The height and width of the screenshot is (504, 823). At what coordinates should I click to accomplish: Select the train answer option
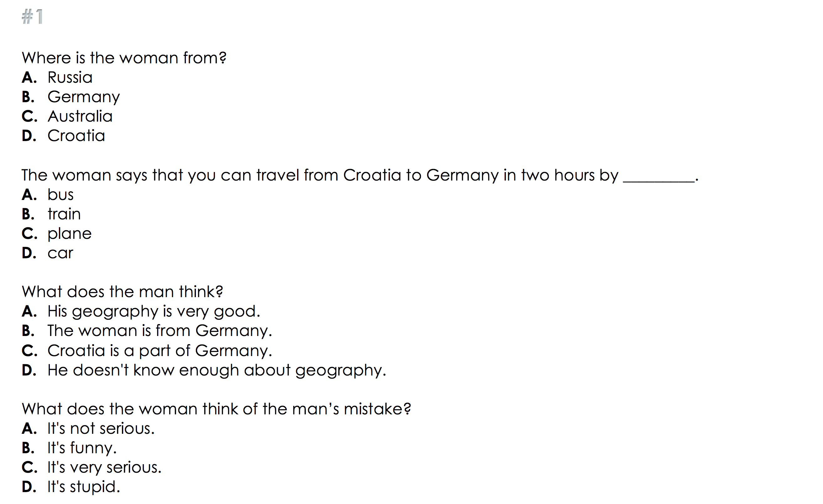click(x=64, y=214)
